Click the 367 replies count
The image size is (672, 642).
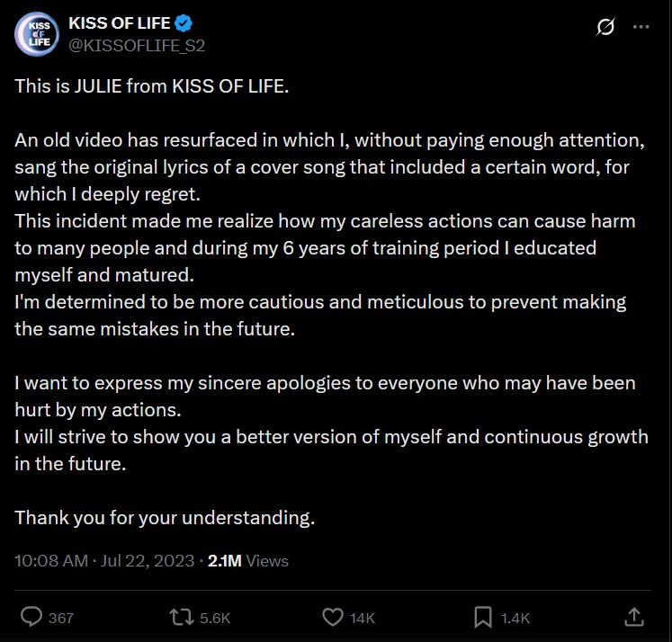tap(61, 618)
